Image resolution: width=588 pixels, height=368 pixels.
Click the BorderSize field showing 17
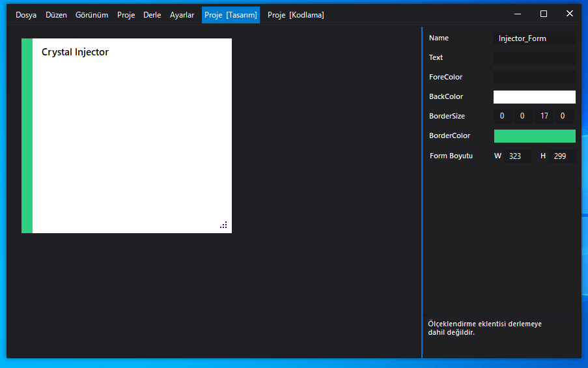pyautogui.click(x=544, y=116)
